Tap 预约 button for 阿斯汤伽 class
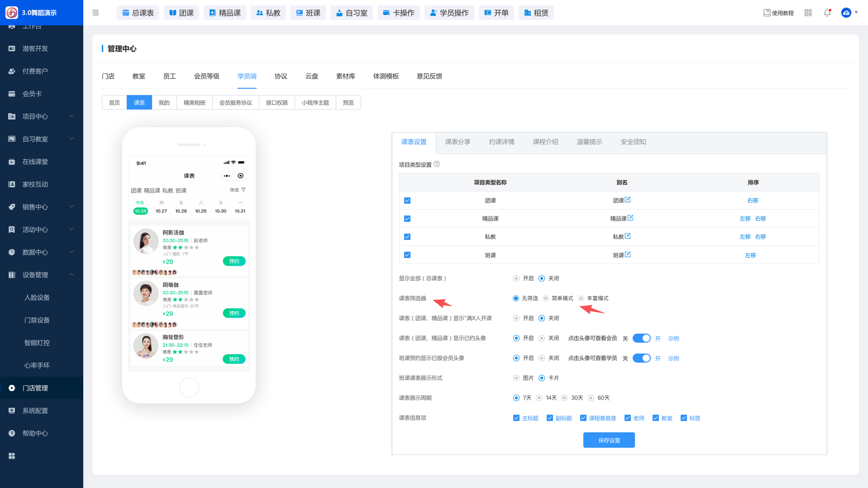This screenshot has width=868, height=488. pos(234,261)
